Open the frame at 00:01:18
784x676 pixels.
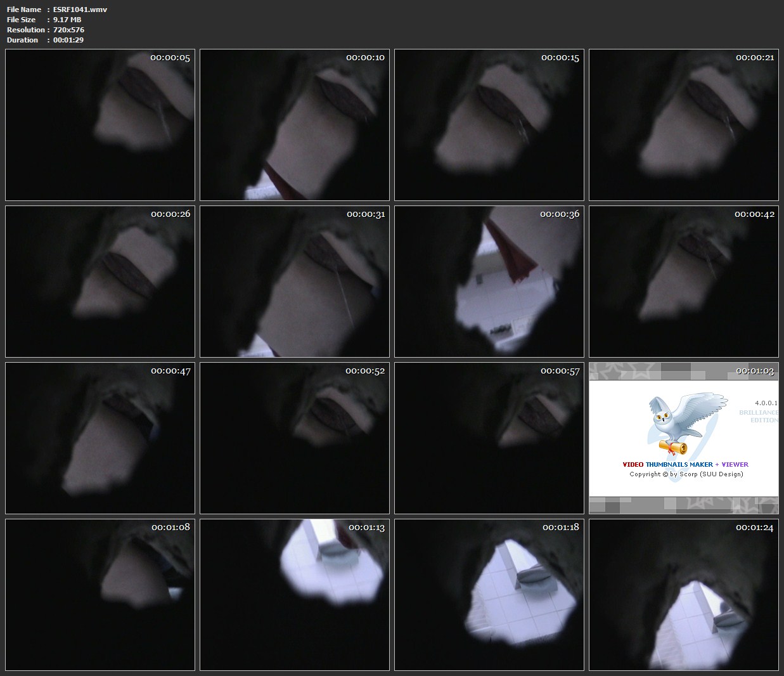tap(489, 595)
